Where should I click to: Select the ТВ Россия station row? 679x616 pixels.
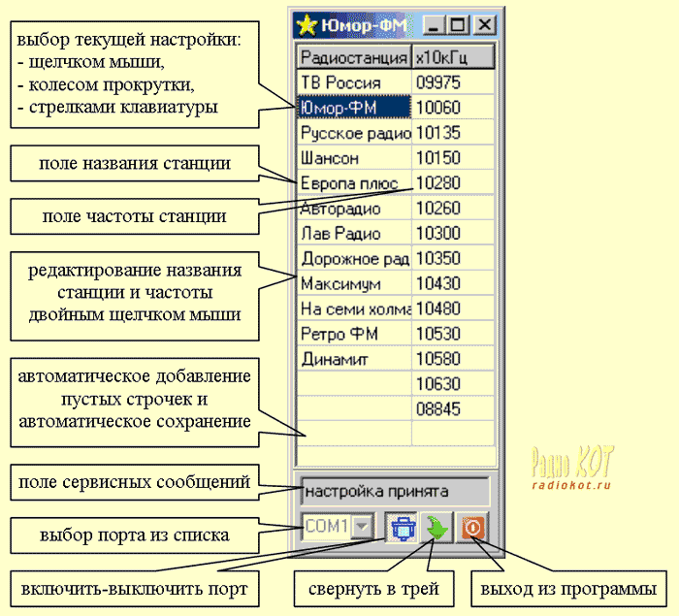coord(354,82)
